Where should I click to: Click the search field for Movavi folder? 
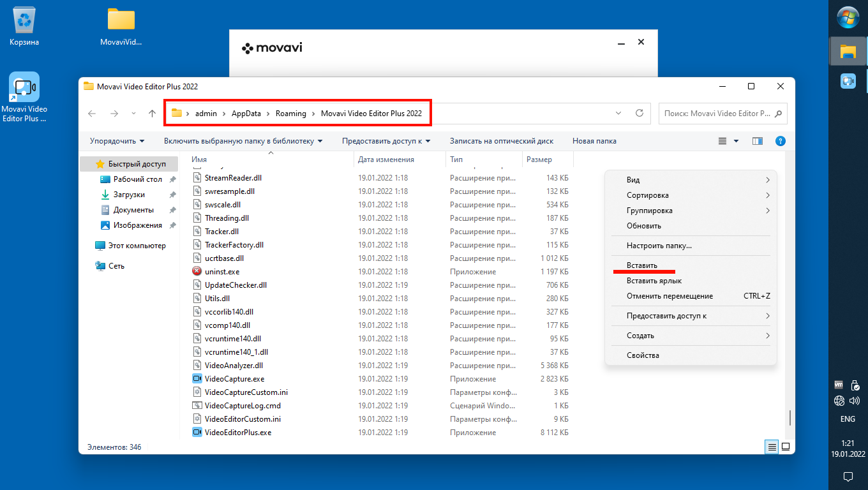[716, 114]
